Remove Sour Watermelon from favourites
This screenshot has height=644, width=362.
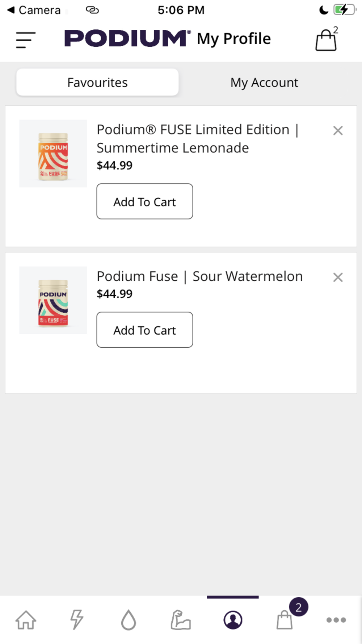[338, 277]
